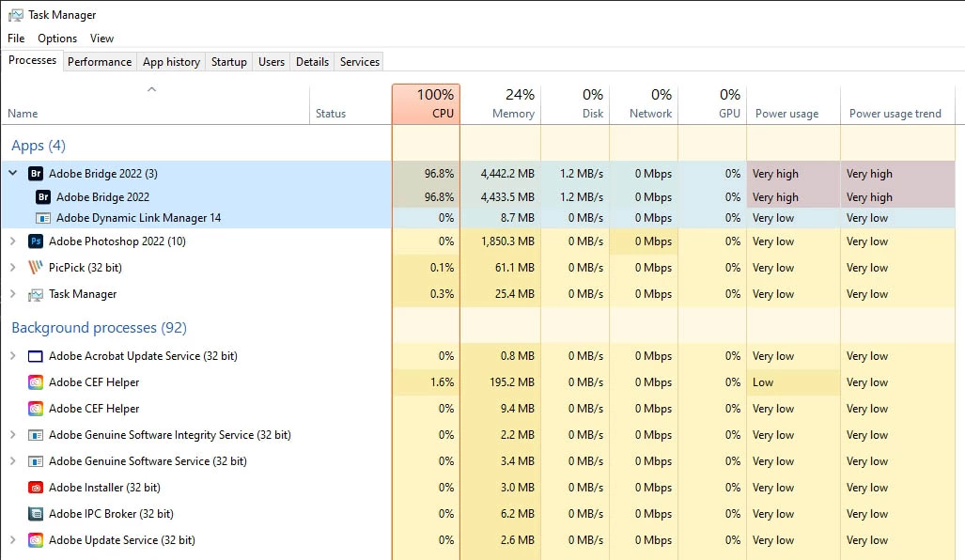Expand the PicPick (32 bit) group
The image size is (965, 560).
(x=13, y=268)
